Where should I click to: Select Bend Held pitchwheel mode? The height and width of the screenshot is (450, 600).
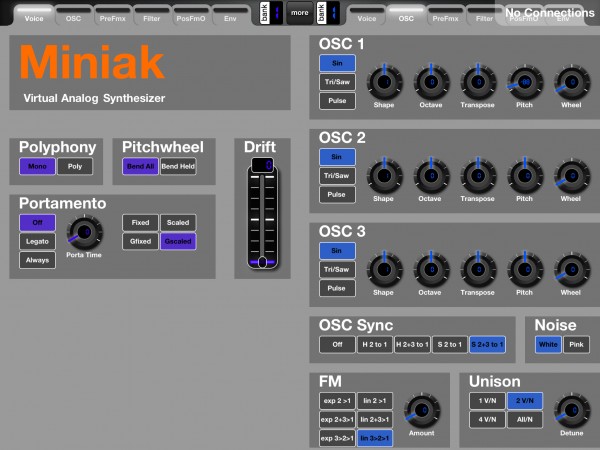(x=178, y=166)
